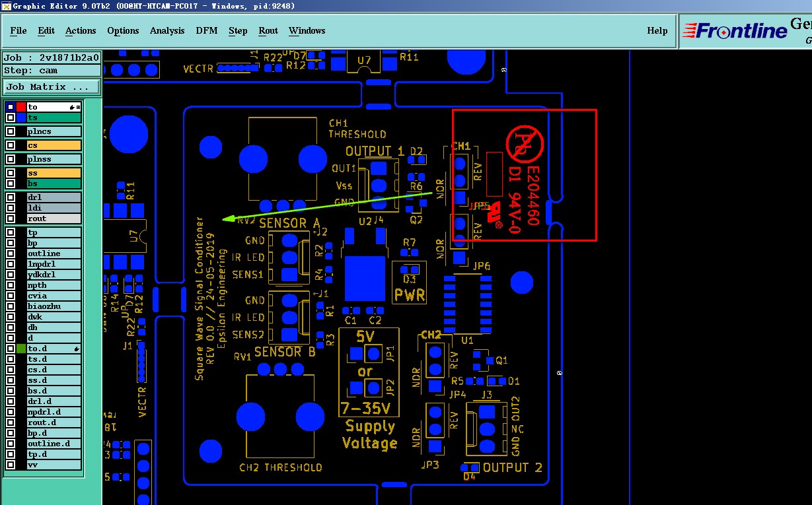The height and width of the screenshot is (505, 812).
Task: Toggle display checkbox for layer vv
Action: [x=11, y=465]
